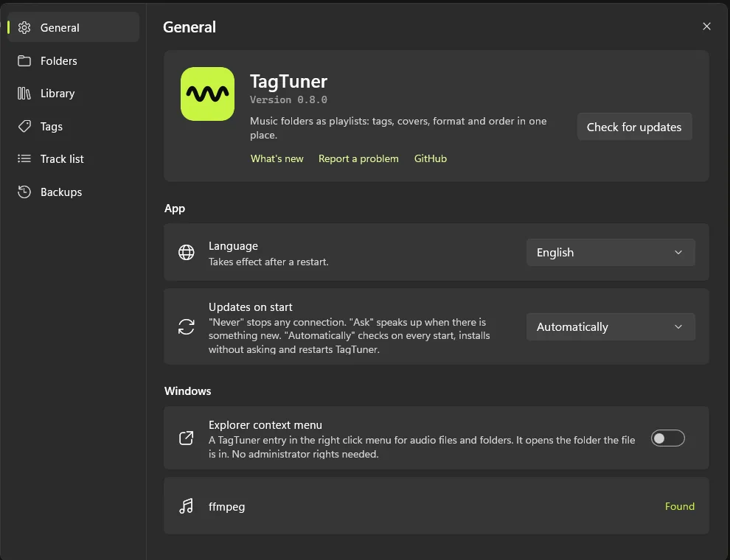The height and width of the screenshot is (560, 730).
Task: Click the Check for updates button
Action: (635, 127)
